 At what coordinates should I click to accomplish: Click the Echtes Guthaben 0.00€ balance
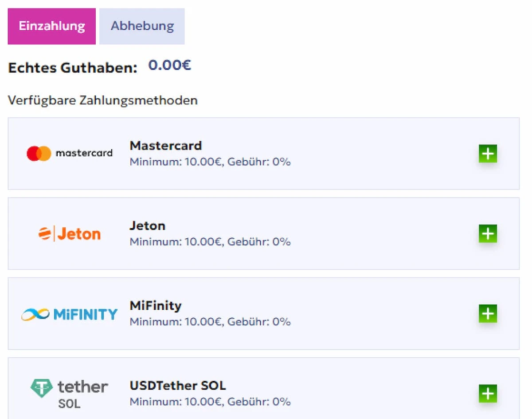click(170, 66)
